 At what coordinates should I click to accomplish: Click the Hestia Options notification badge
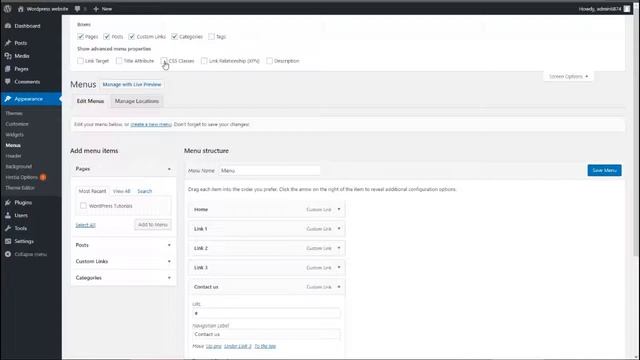click(43, 177)
